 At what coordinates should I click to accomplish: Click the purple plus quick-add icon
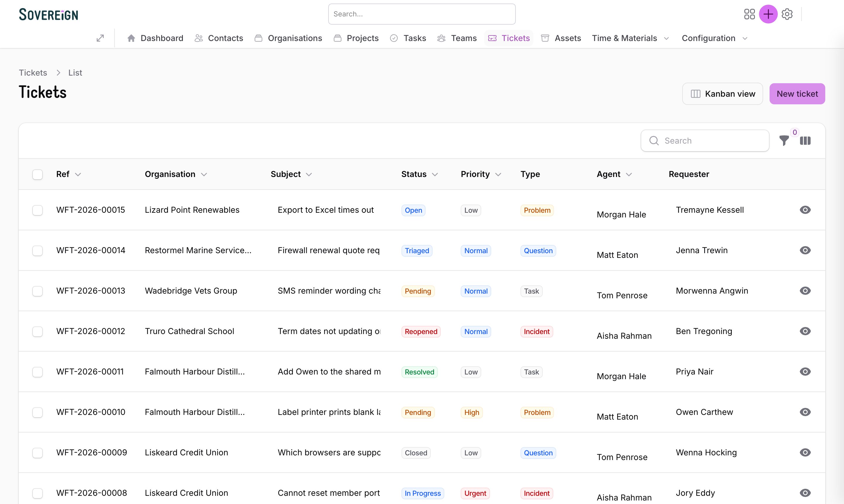[x=768, y=14]
